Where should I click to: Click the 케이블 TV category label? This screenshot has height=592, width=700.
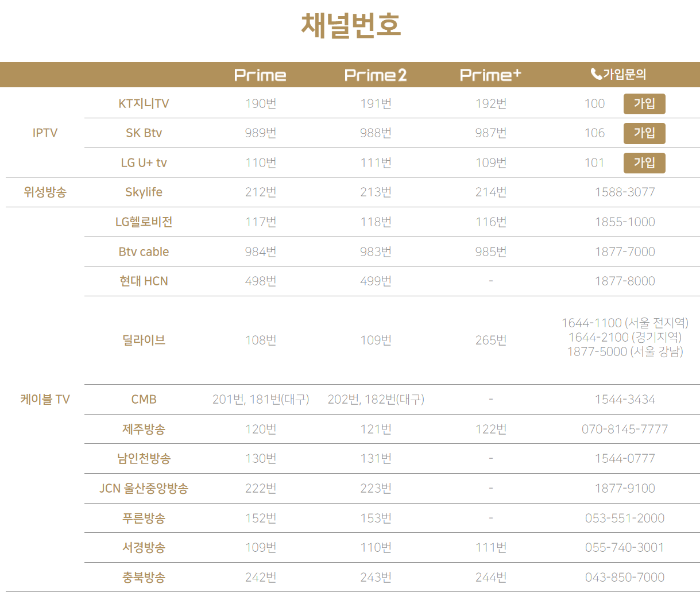click(45, 400)
